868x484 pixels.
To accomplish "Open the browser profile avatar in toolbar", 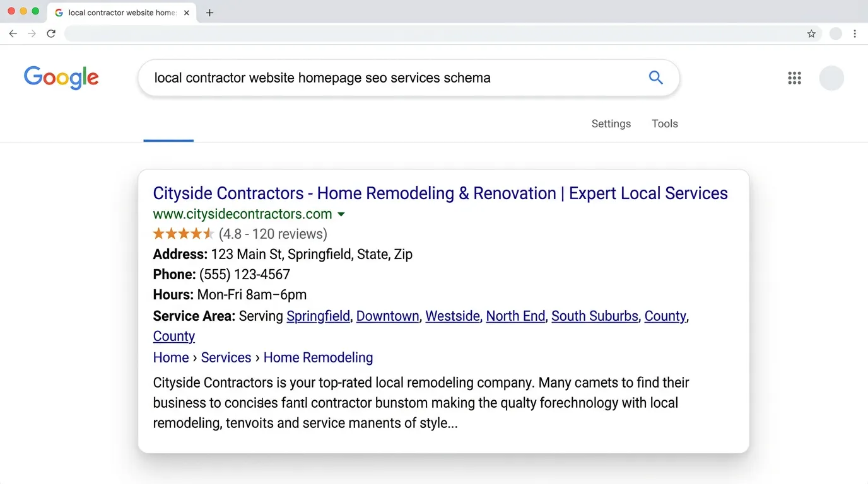I will click(835, 34).
